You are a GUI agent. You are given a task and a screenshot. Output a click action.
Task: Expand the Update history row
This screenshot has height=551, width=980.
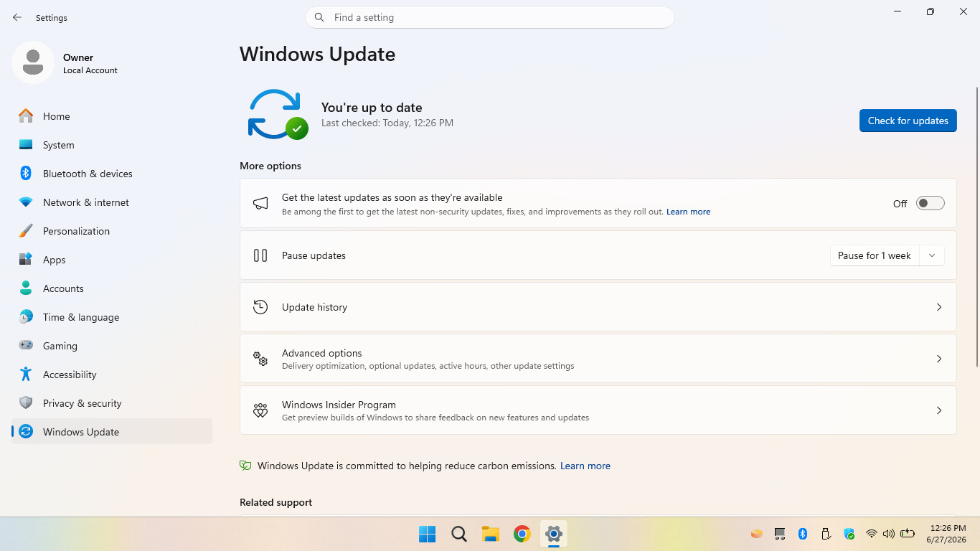click(598, 307)
